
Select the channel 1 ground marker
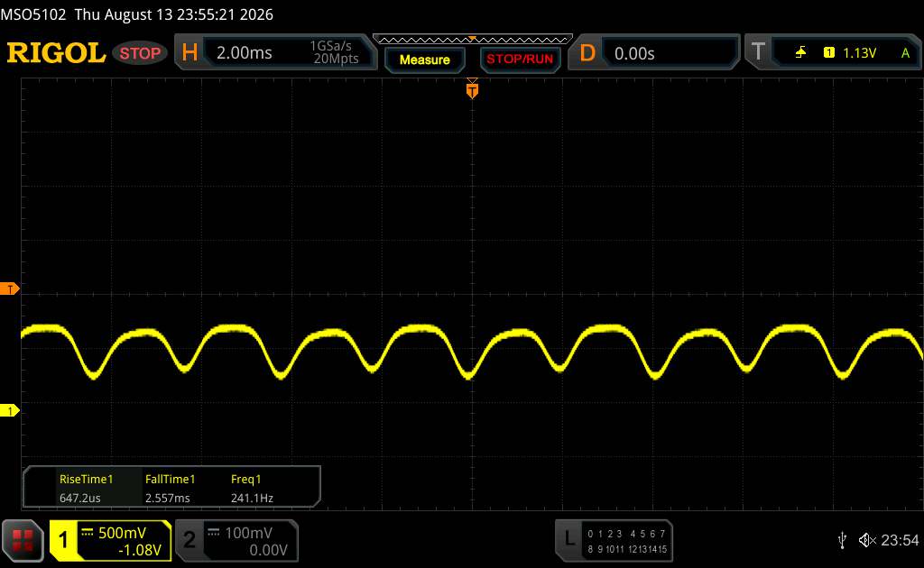9,410
